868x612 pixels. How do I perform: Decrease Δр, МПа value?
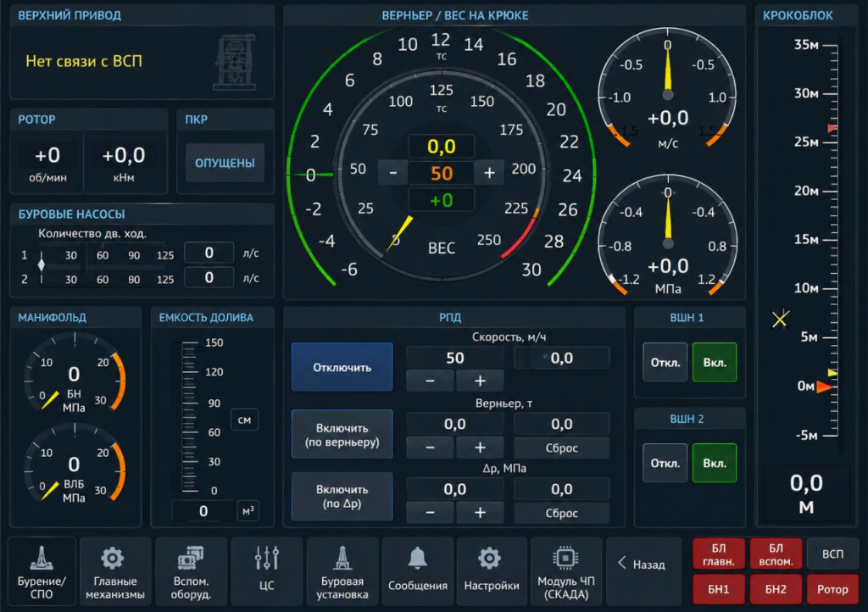click(x=430, y=512)
